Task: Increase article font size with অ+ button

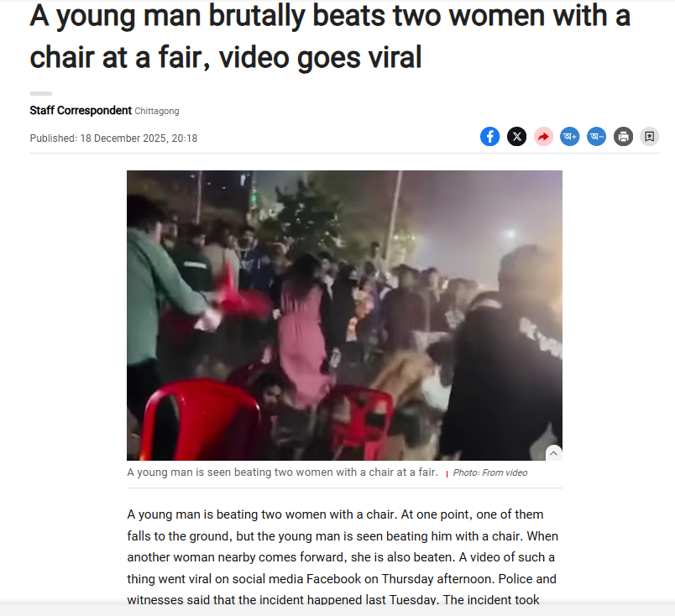Action: (569, 137)
